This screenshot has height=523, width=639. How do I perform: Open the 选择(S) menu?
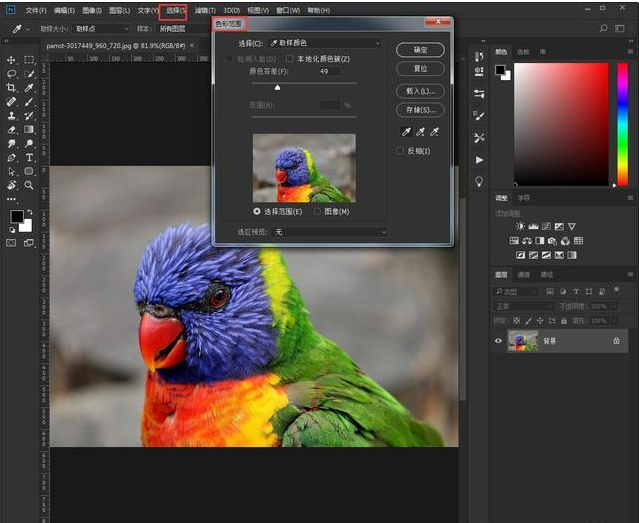(x=175, y=10)
